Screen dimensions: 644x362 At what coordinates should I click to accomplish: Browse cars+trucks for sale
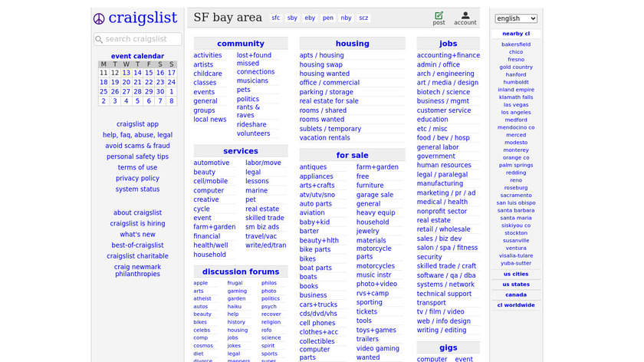point(318,304)
